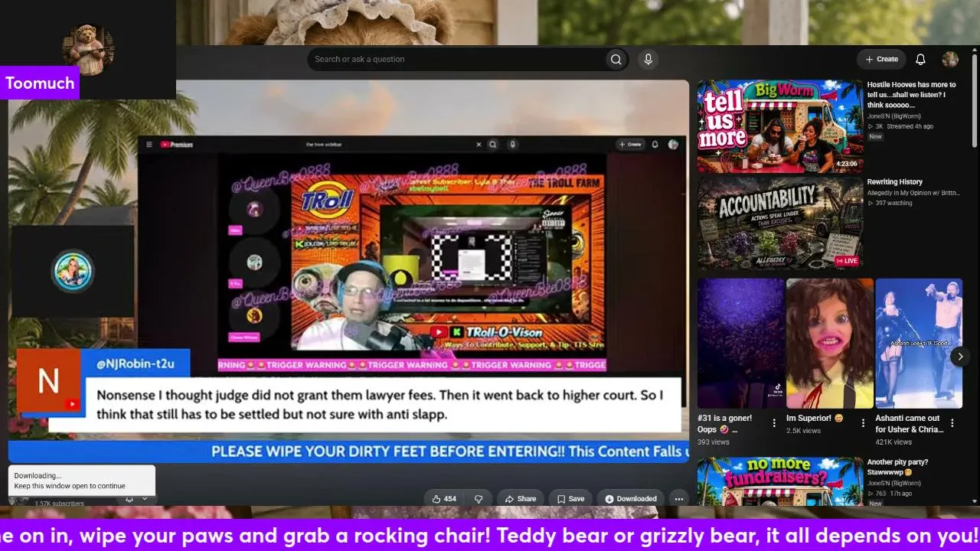Click the search magnifier button
Image resolution: width=980 pixels, height=551 pixels.
coord(616,59)
